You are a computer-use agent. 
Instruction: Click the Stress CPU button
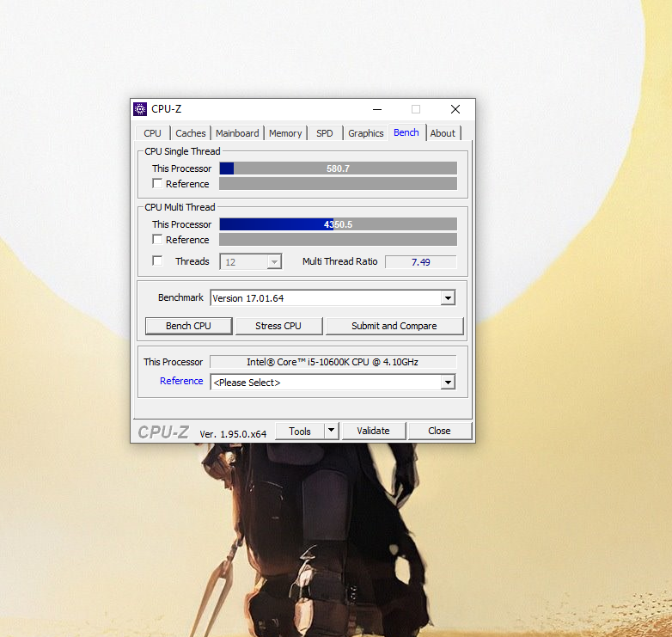pos(278,326)
